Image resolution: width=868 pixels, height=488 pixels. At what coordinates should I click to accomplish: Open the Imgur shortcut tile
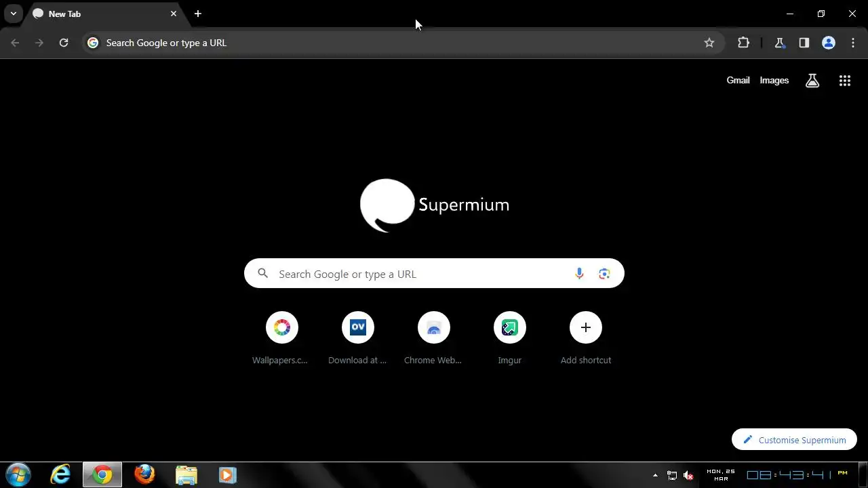[x=509, y=338]
